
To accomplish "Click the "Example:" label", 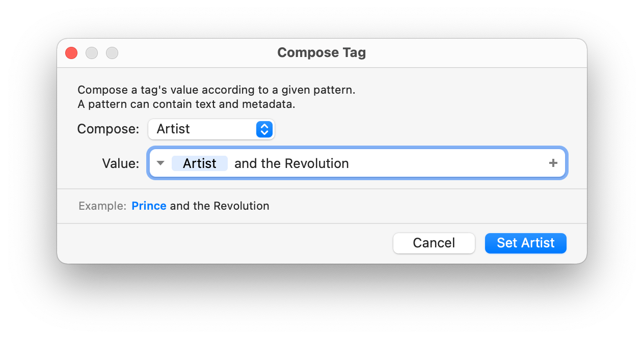I will pyautogui.click(x=102, y=206).
